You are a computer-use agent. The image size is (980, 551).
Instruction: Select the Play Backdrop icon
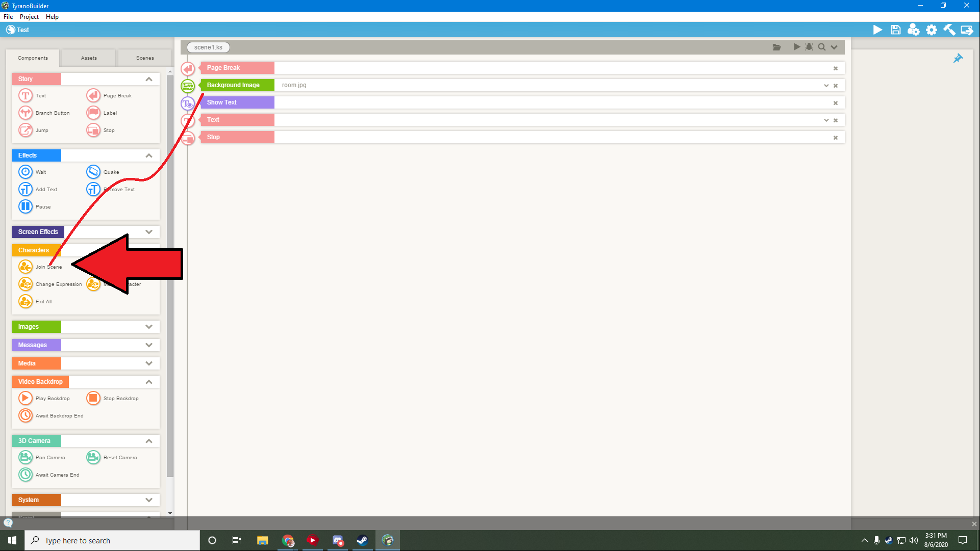[x=25, y=398]
